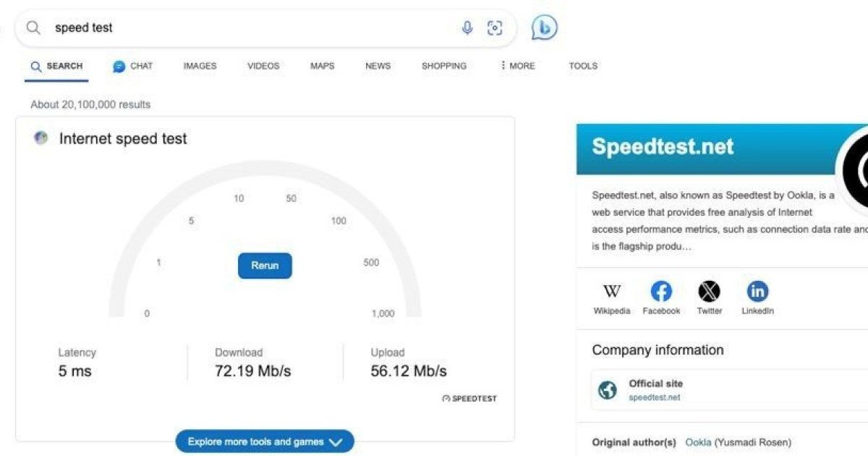
Task: Open the speedtest.net official site link
Action: pos(655,397)
